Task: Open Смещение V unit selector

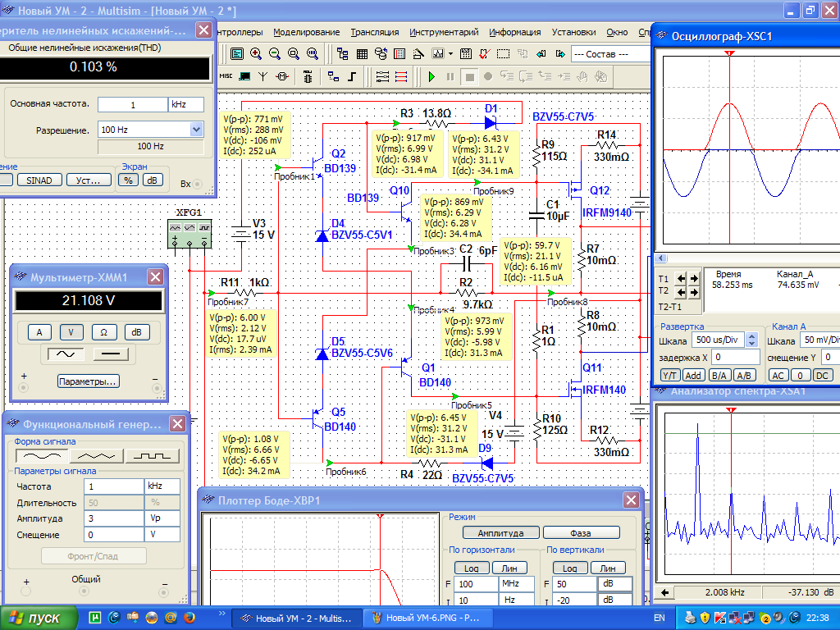Action: (162, 534)
